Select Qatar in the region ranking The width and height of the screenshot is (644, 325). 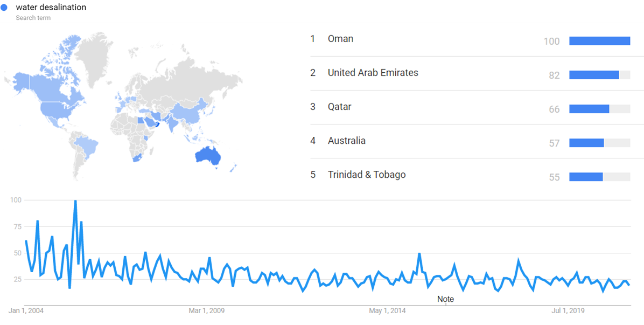339,107
